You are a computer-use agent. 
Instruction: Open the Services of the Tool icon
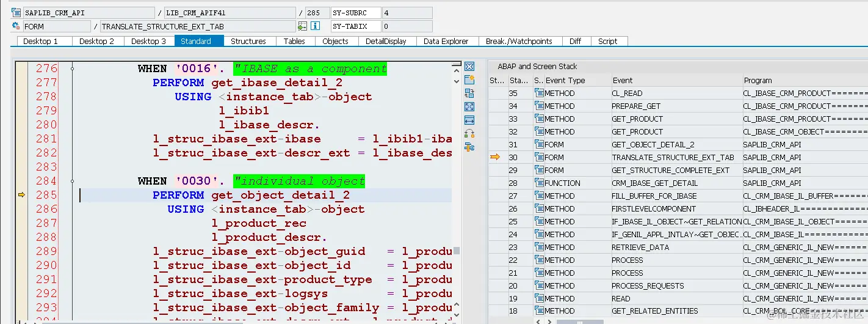pos(469,147)
